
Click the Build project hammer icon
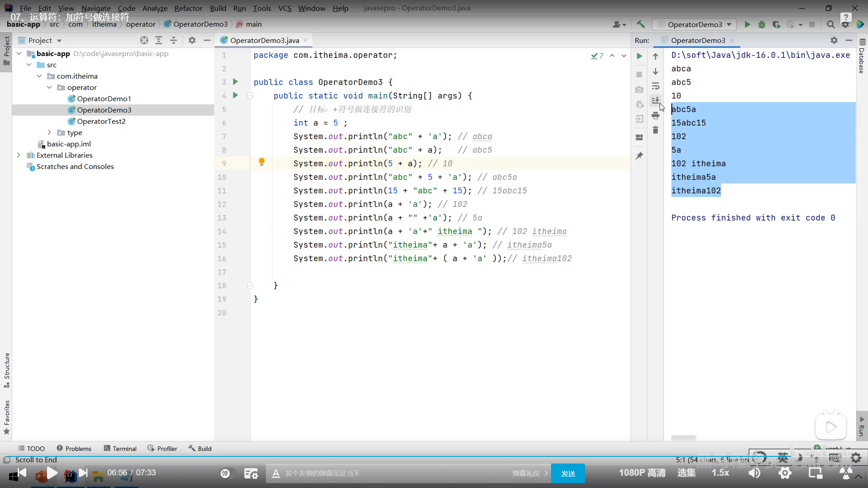coord(641,24)
